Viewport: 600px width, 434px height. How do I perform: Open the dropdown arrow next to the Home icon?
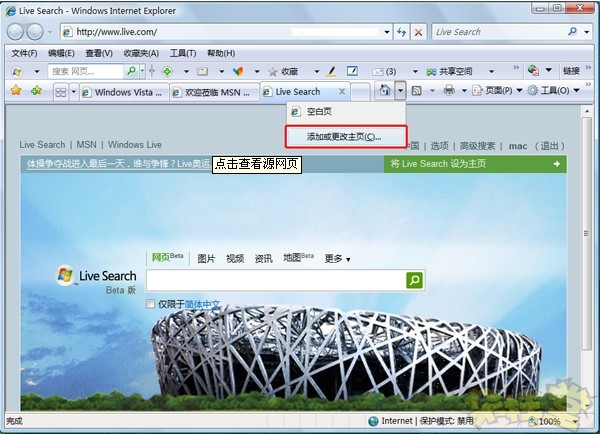pyautogui.click(x=400, y=91)
